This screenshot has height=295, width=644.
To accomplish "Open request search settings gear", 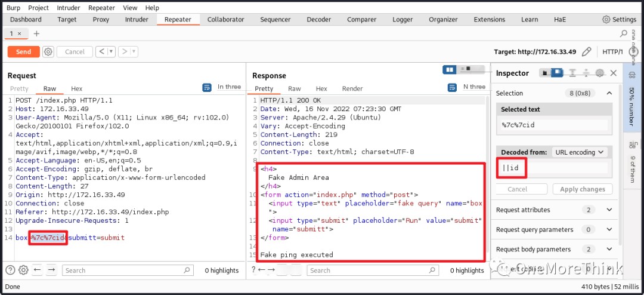I will click(x=23, y=270).
